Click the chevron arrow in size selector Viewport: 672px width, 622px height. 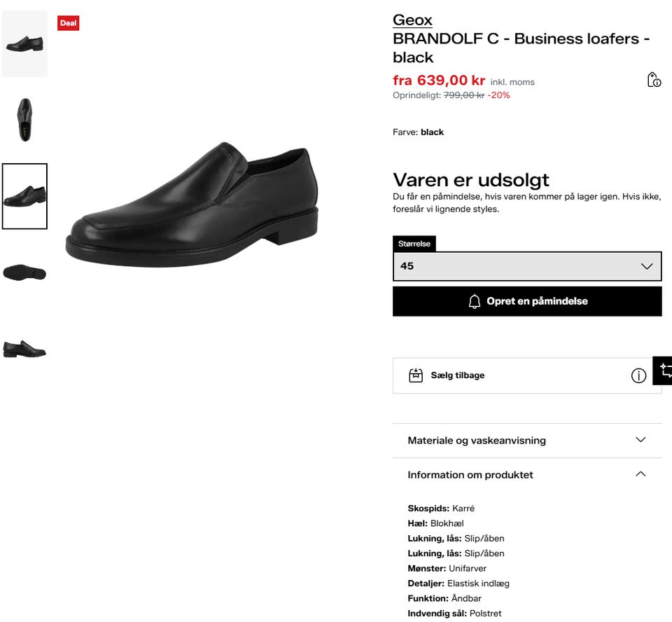(x=646, y=266)
